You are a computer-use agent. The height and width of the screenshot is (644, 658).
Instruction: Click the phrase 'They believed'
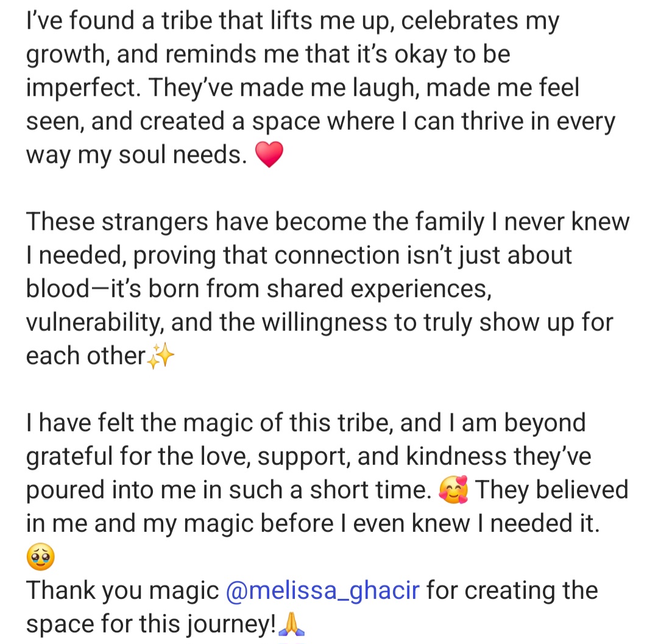(551, 490)
